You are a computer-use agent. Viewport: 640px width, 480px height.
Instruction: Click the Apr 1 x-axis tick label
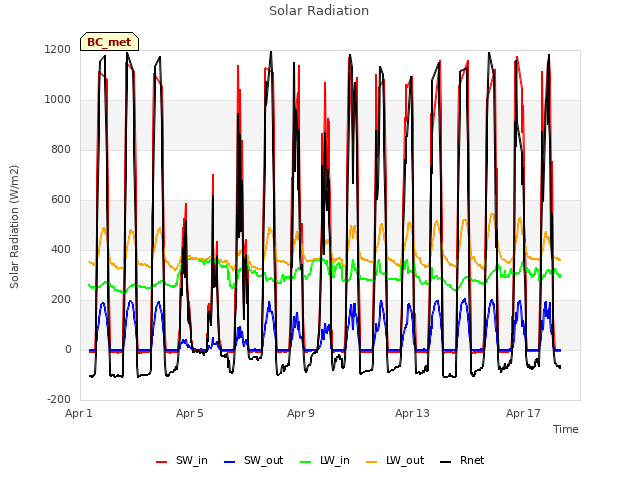coord(79,413)
